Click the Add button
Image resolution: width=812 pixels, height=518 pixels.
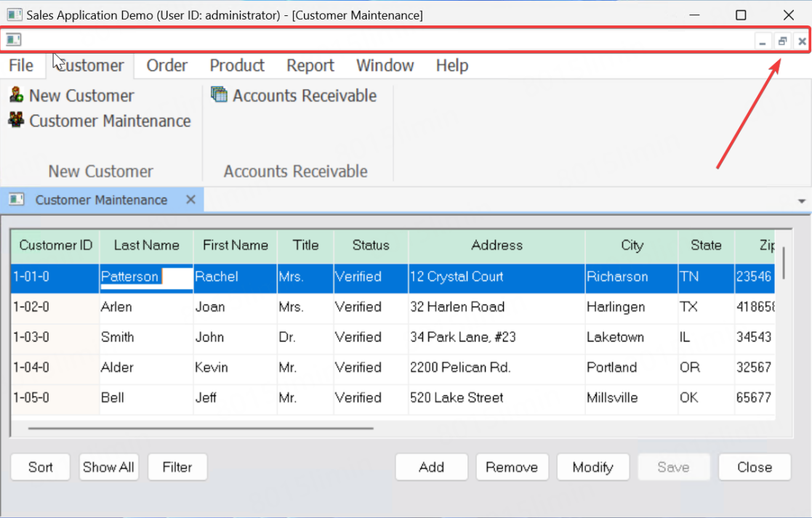pyautogui.click(x=431, y=467)
